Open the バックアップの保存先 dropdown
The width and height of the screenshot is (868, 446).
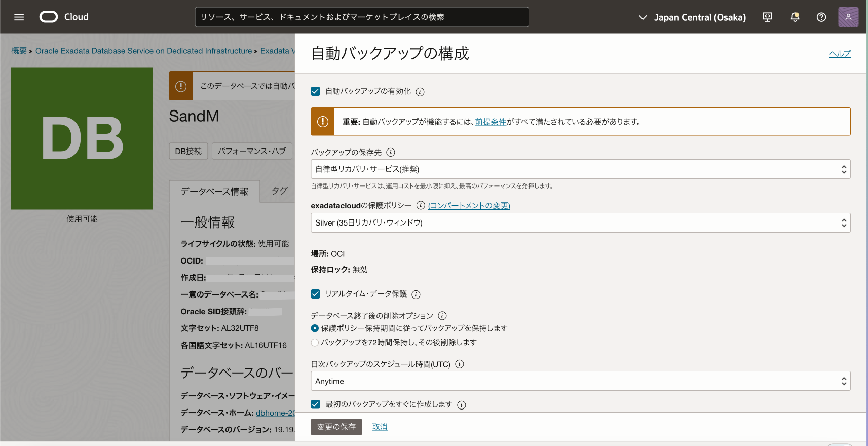click(x=580, y=169)
